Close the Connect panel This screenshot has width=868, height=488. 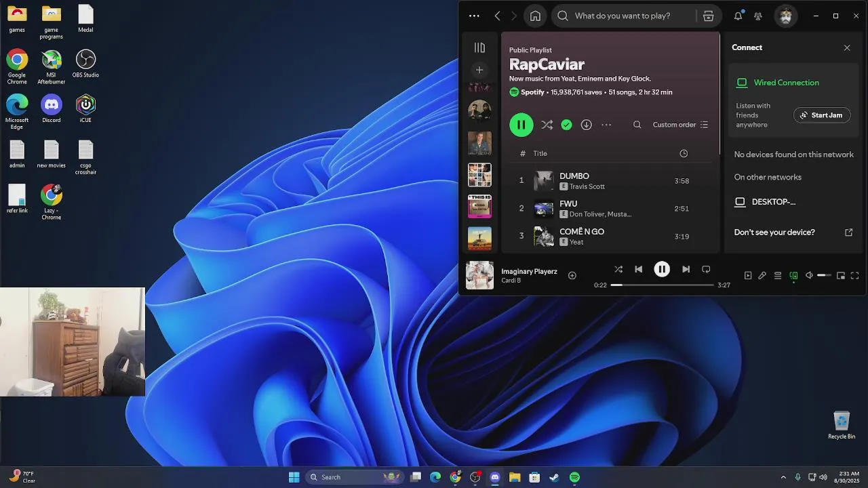pos(847,47)
